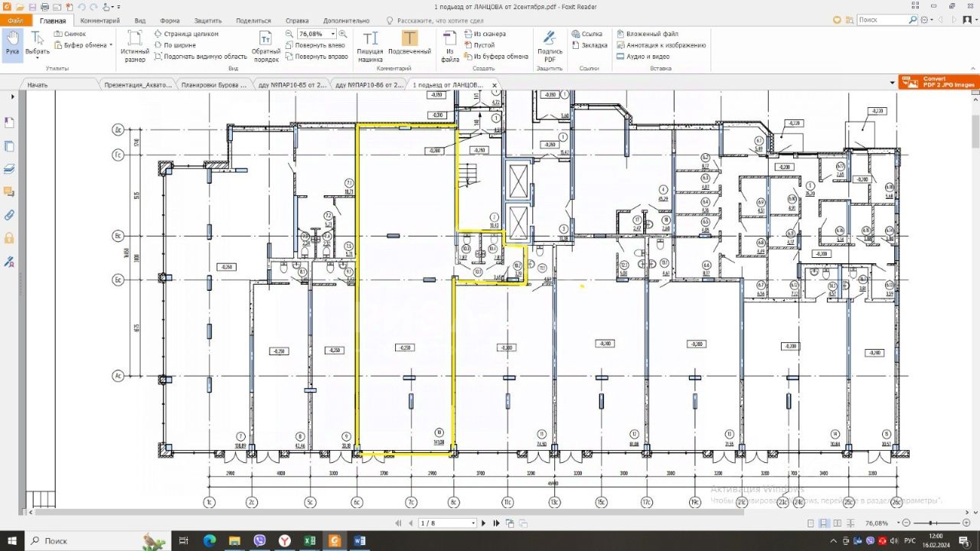Zoom out with magnifier minus icon
The image size is (980, 551).
[290, 34]
